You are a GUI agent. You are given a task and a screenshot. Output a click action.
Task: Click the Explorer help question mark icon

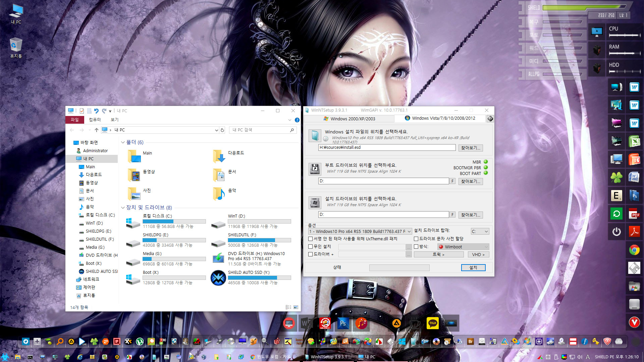point(297,120)
